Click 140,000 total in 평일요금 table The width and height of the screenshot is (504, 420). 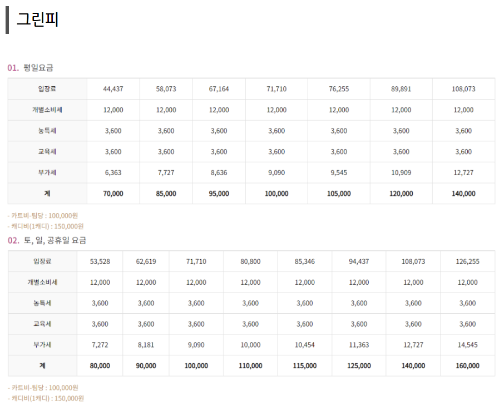[463, 194]
